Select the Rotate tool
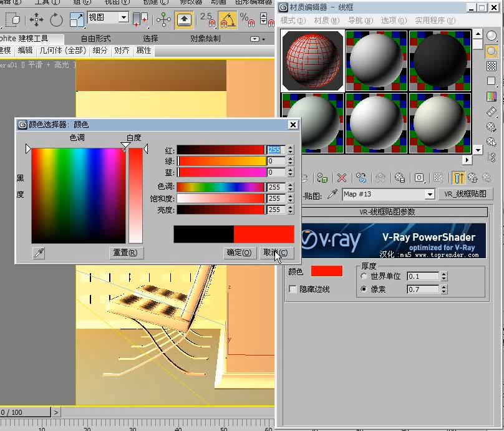This screenshot has height=431, width=504. [56, 20]
